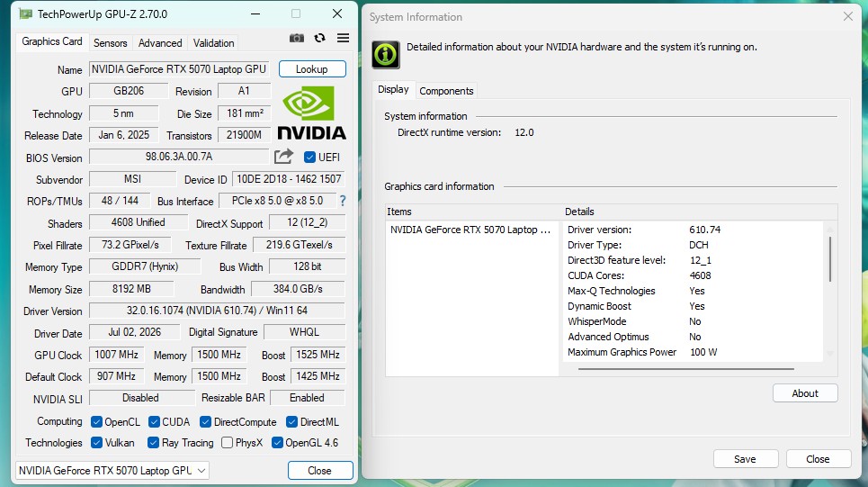Click the Device ID field
868x487 pixels.
289,179
